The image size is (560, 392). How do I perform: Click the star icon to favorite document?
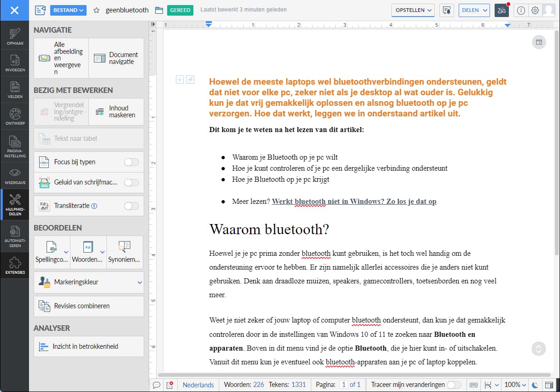pyautogui.click(x=96, y=10)
